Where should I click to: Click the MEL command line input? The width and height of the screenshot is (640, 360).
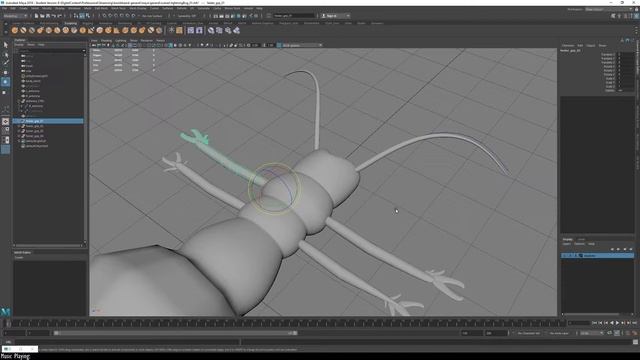127,342
